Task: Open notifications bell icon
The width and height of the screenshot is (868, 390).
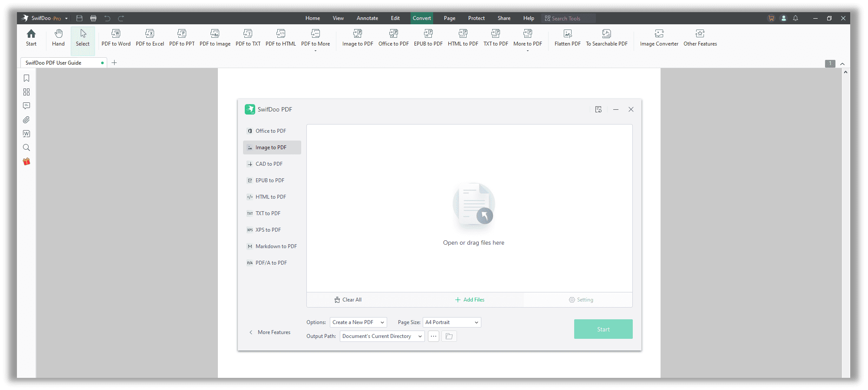Action: (x=796, y=18)
